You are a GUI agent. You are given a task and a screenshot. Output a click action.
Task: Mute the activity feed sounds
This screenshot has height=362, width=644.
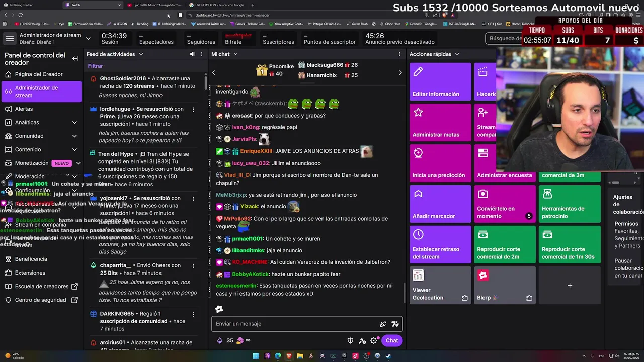[192, 54]
